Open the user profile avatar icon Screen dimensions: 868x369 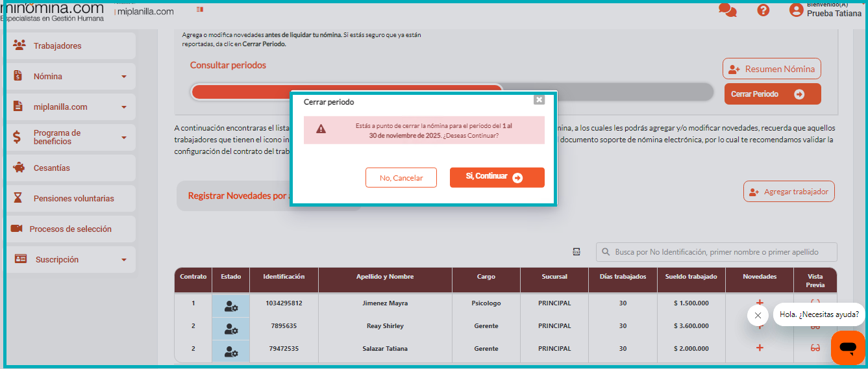point(796,10)
